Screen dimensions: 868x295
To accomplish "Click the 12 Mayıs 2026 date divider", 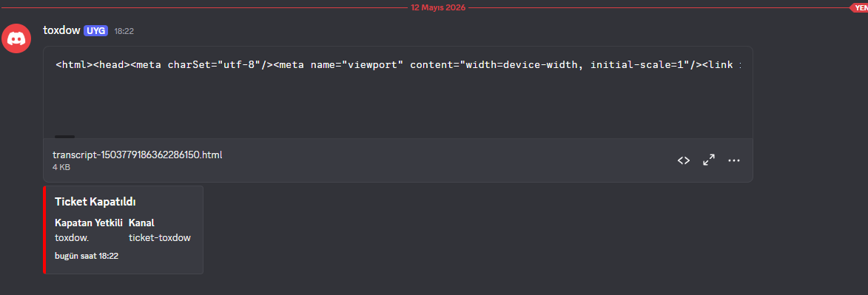I will coord(438,7).
